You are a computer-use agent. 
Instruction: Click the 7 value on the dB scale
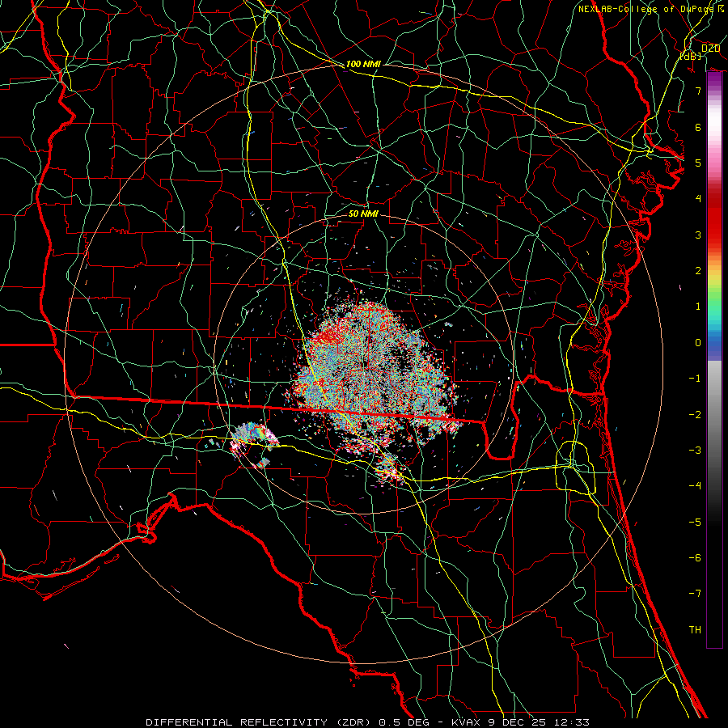click(698, 91)
